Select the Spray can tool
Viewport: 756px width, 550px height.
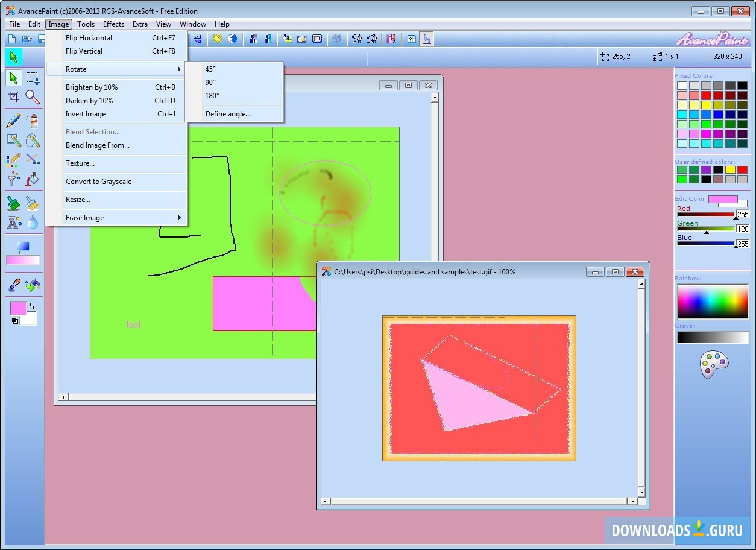tap(33, 121)
